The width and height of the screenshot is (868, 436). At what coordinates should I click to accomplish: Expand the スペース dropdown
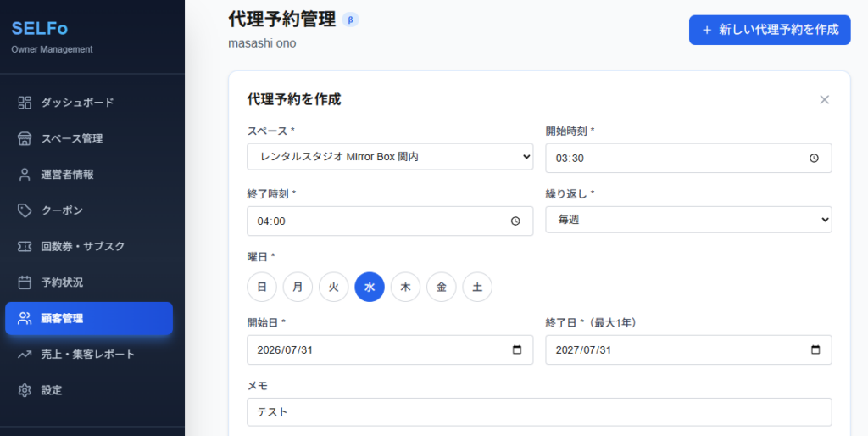(x=390, y=157)
